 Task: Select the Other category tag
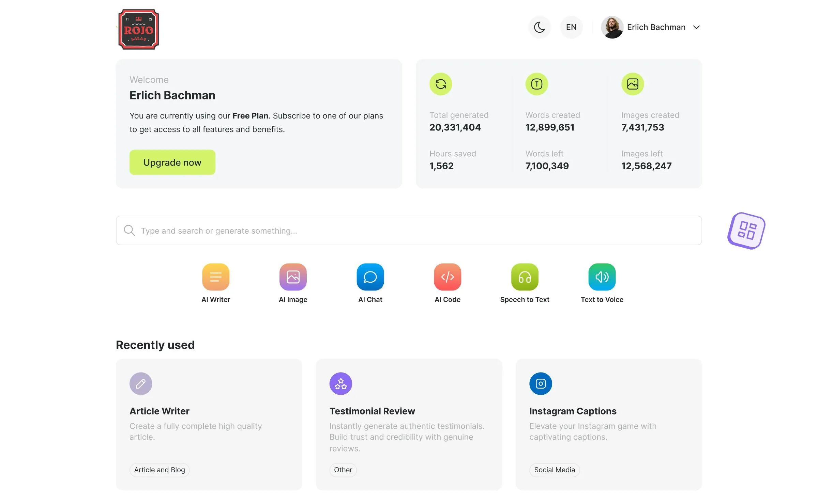pos(343,470)
